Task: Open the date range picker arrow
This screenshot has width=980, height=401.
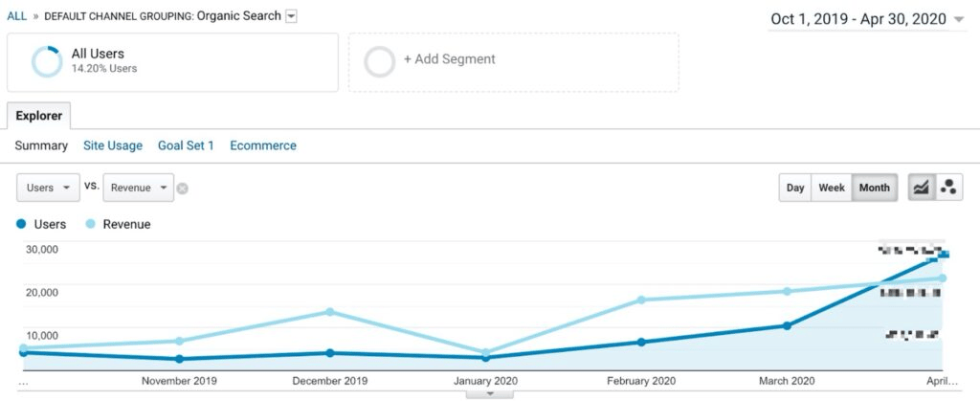Action: [959, 20]
